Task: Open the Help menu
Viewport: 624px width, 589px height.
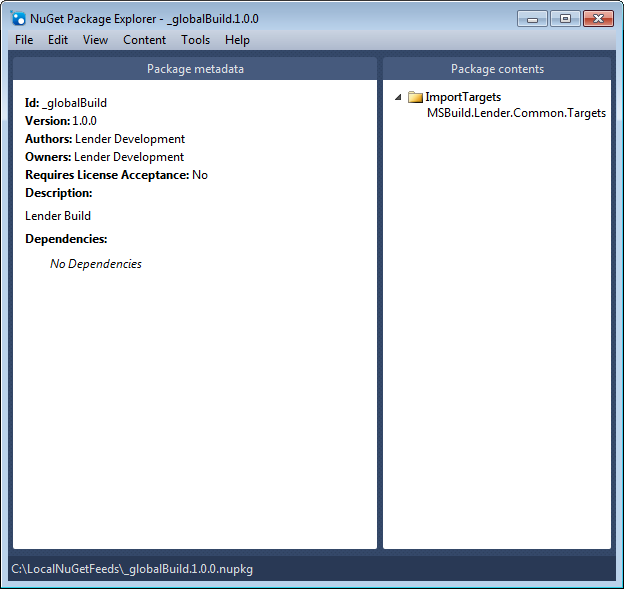Action: click(x=237, y=40)
